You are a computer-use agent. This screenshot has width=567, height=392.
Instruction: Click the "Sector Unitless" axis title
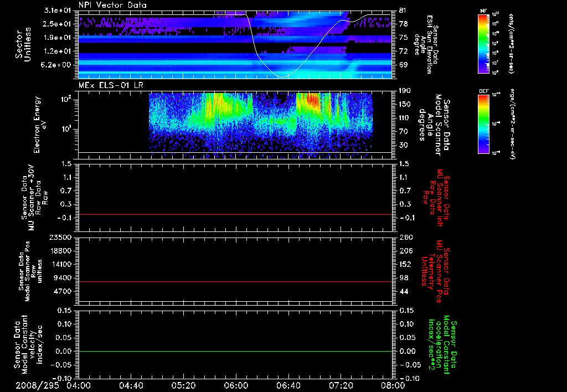pyautogui.click(x=23, y=44)
